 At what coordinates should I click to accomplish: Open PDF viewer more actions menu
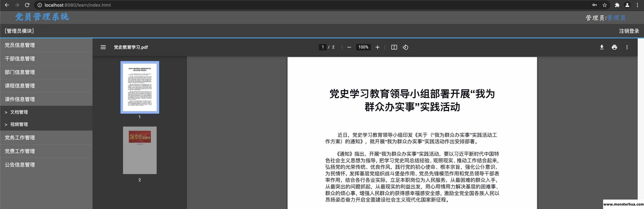point(627,47)
